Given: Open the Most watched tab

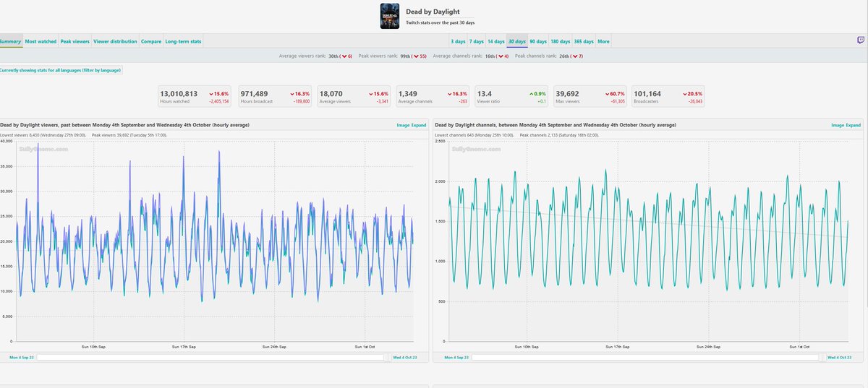Looking at the screenshot, I should (41, 41).
